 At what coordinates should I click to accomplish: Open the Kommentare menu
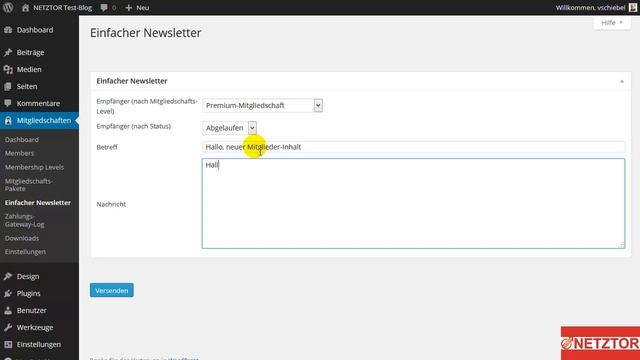coord(39,103)
